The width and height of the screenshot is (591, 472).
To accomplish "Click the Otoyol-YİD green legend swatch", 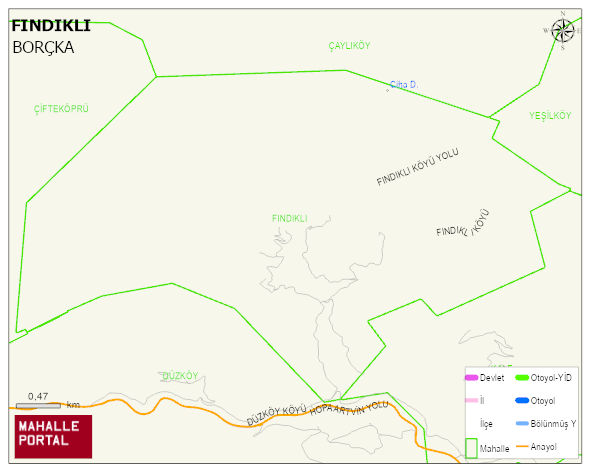I will tap(522, 378).
